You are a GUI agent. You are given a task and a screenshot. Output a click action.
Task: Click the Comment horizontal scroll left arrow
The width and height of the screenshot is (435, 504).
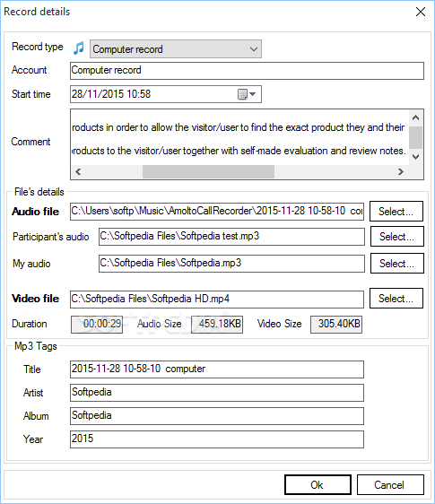[x=78, y=171]
